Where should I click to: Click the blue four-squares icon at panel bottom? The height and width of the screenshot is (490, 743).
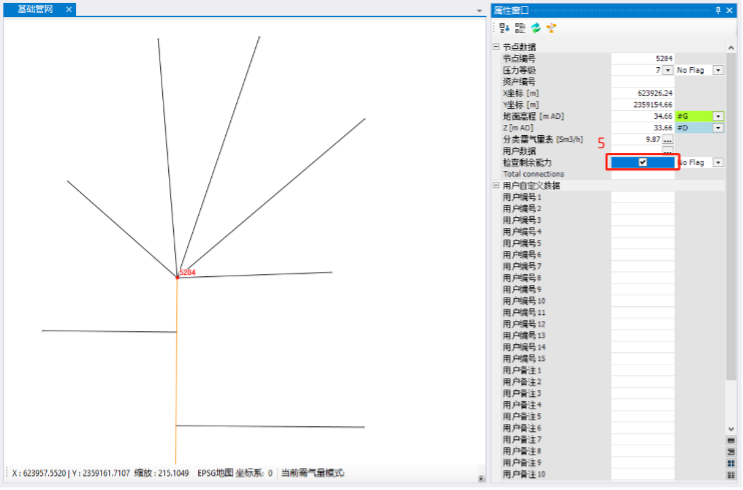click(731, 463)
